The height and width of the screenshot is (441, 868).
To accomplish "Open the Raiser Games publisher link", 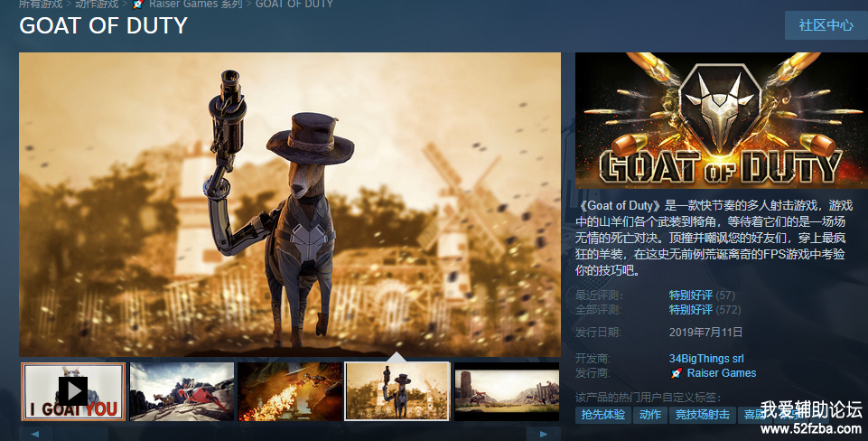I will [x=722, y=373].
